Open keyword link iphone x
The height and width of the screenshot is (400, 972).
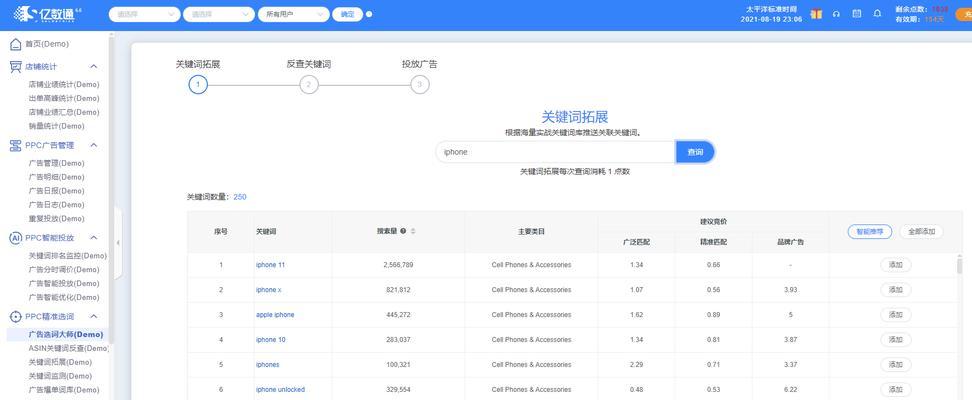(268, 290)
